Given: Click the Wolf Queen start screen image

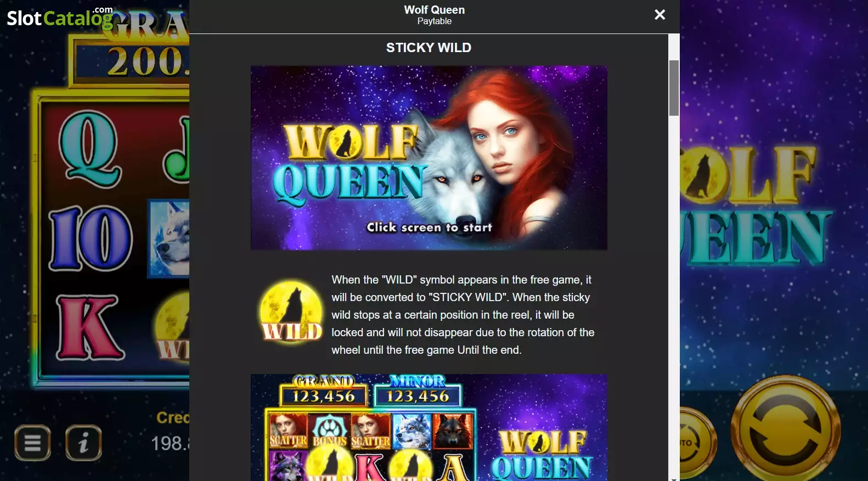Looking at the screenshot, I should point(429,158).
